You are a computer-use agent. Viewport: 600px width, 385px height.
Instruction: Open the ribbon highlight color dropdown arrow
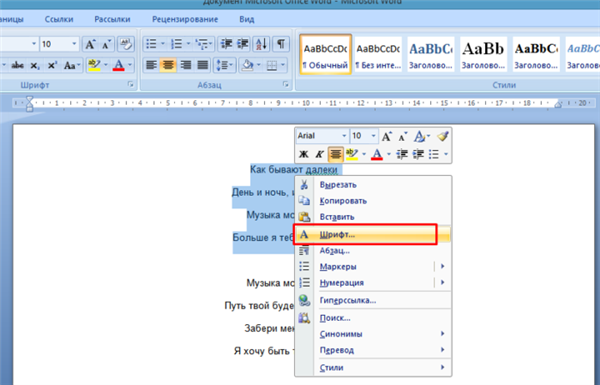click(106, 65)
